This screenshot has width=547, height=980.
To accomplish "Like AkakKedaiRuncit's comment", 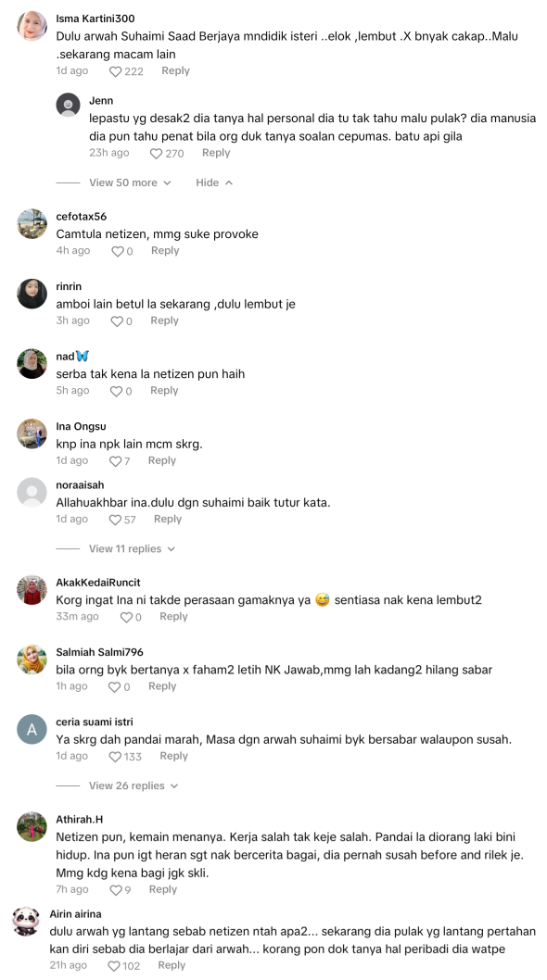I will [x=126, y=618].
